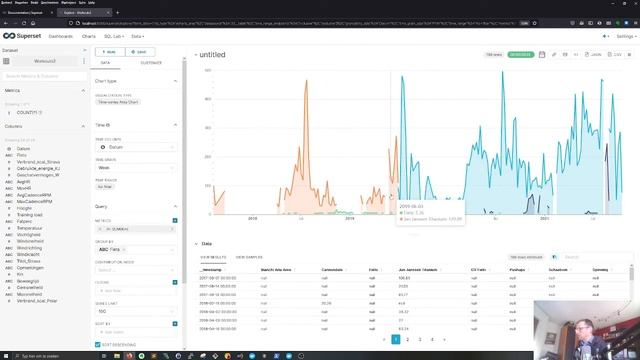Collapse the Chart type section

[175, 81]
